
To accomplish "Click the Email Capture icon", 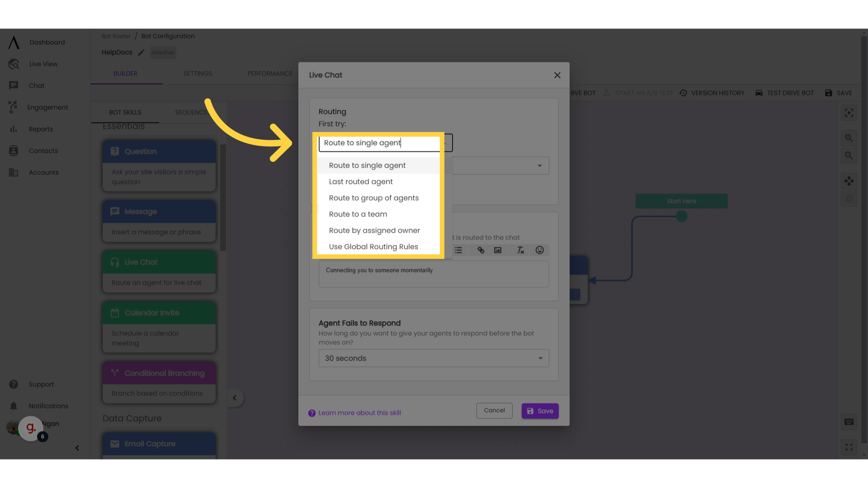I will coord(114,443).
